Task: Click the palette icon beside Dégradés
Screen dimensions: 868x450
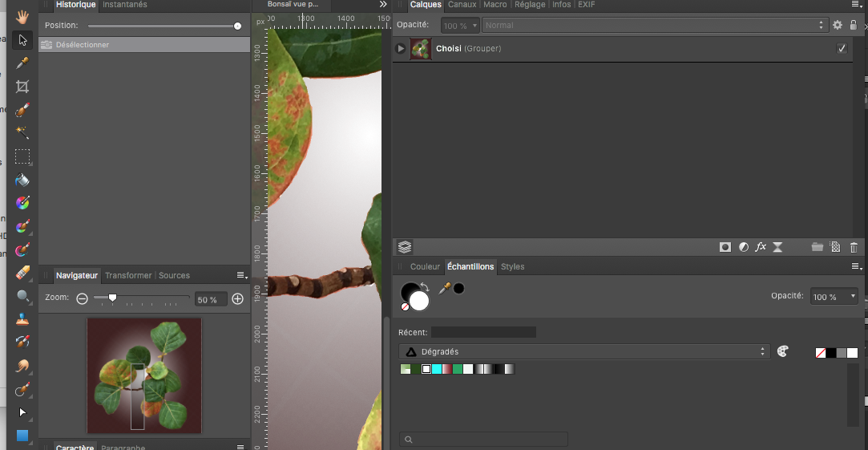Action: (782, 351)
